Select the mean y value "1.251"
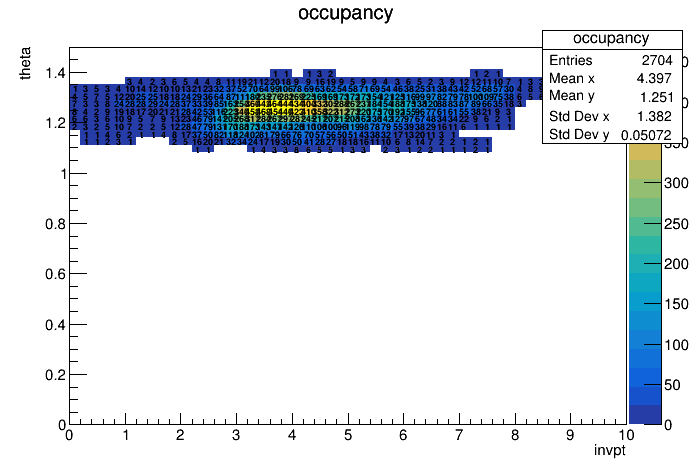The width and height of the screenshot is (696, 472). pyautogui.click(x=656, y=97)
